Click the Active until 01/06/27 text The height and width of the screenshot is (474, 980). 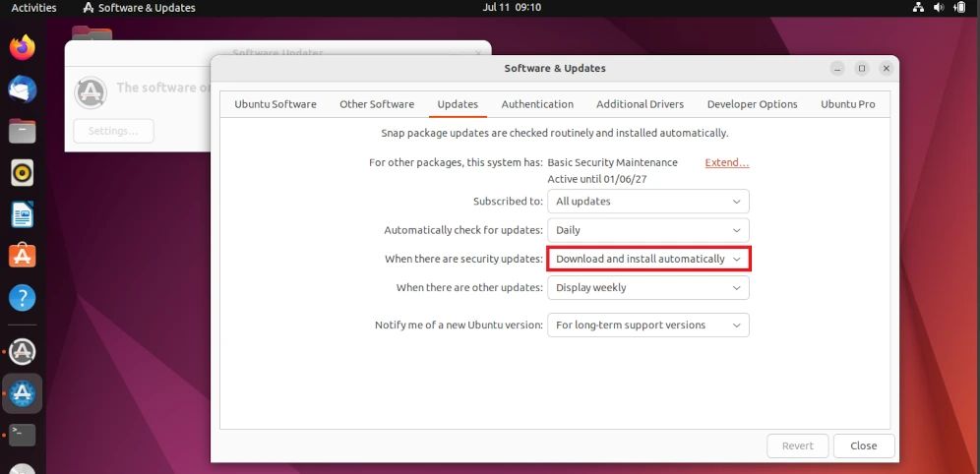597,179
